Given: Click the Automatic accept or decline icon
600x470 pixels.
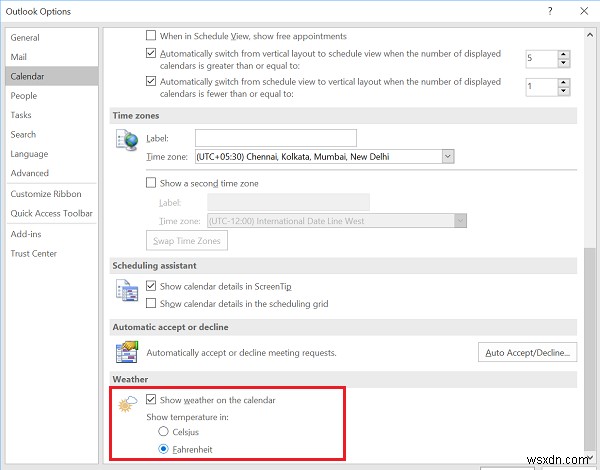Looking at the screenshot, I should click(126, 352).
